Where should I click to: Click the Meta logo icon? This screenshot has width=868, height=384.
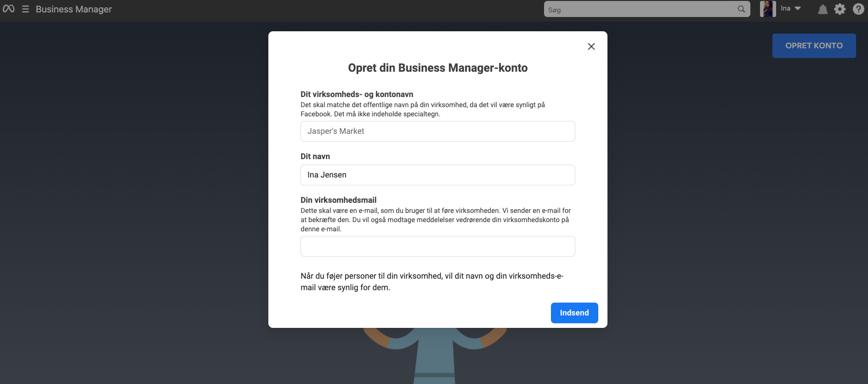(x=8, y=9)
